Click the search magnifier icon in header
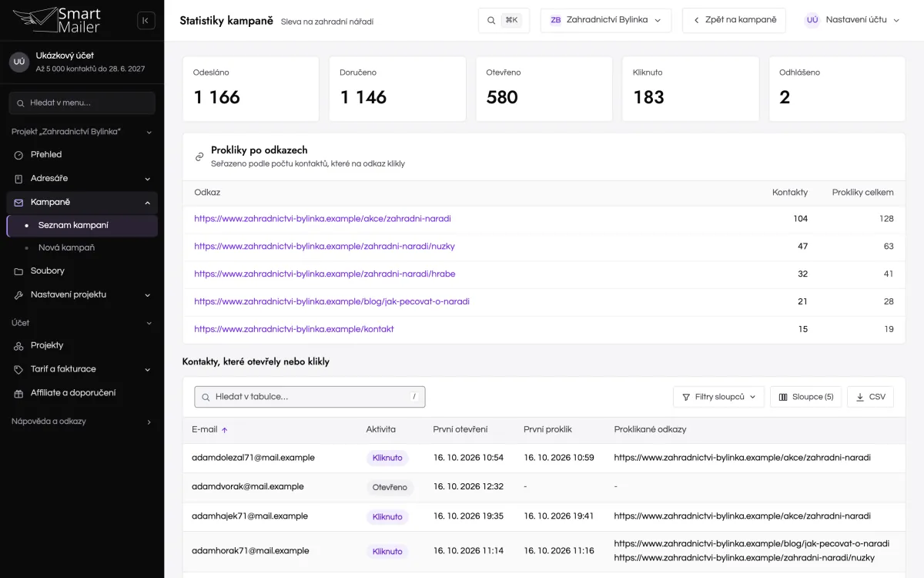Image resolution: width=924 pixels, height=578 pixels. pyautogui.click(x=491, y=20)
